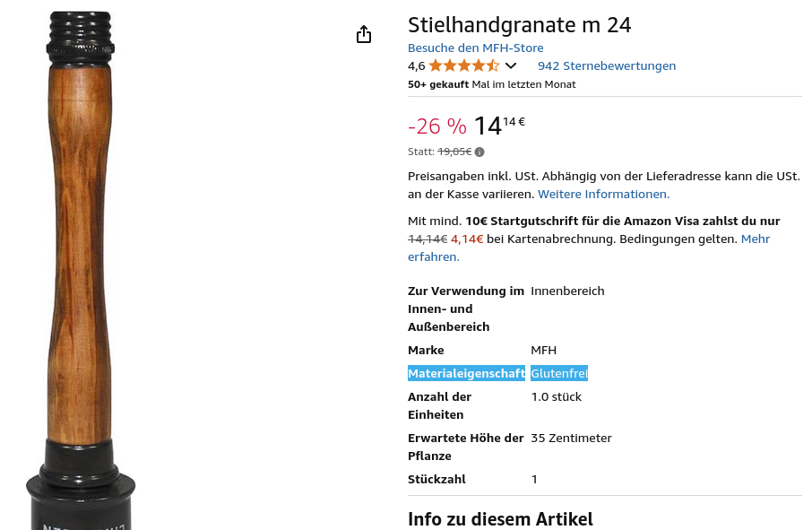Image resolution: width=812 pixels, height=530 pixels.
Task: Click the share icon beside the product image
Action: [x=363, y=35]
